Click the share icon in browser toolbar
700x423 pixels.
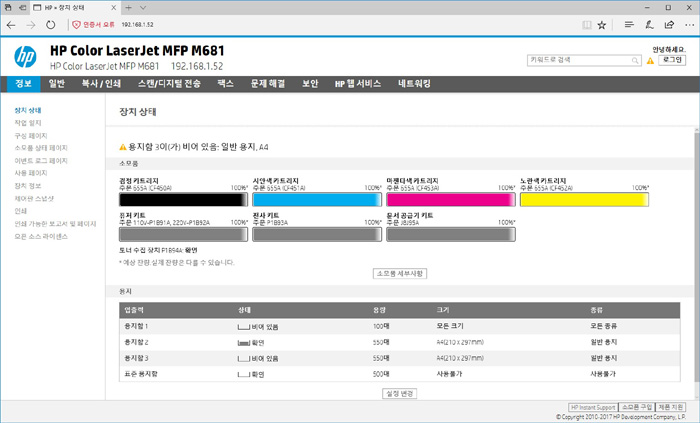pos(669,25)
